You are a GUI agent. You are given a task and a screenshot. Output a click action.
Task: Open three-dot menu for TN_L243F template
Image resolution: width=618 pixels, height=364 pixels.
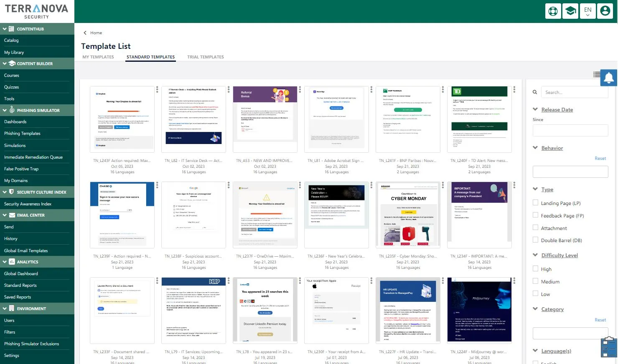157,89
